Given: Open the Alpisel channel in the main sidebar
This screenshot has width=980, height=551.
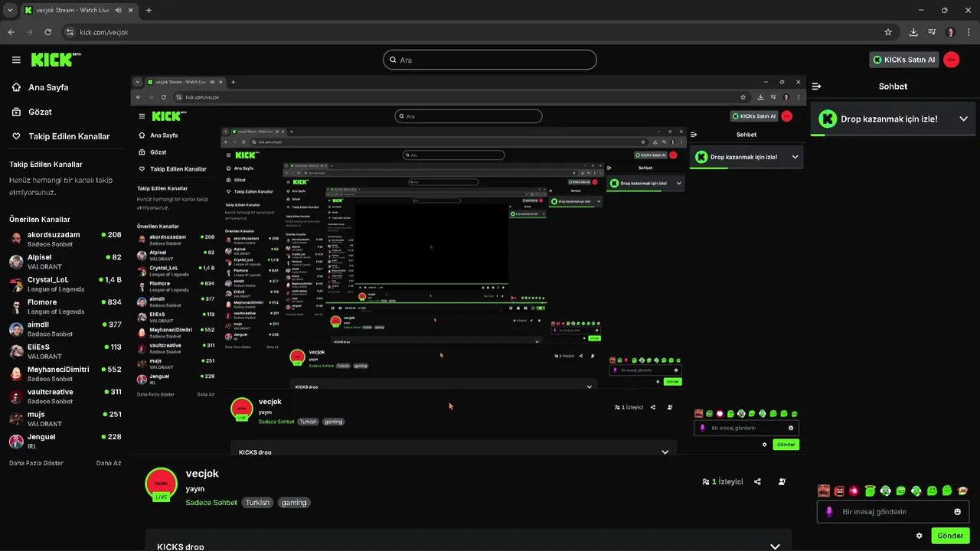Looking at the screenshot, I should point(65,262).
